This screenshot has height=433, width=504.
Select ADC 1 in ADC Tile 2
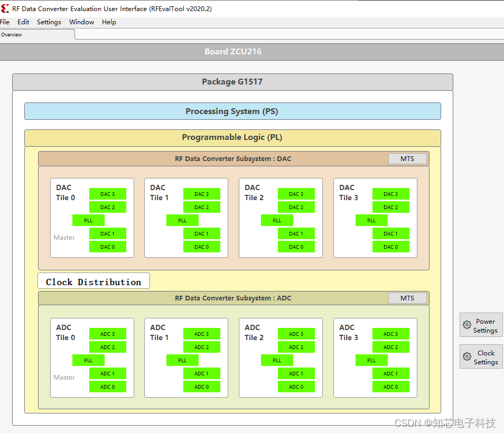pyautogui.click(x=296, y=373)
